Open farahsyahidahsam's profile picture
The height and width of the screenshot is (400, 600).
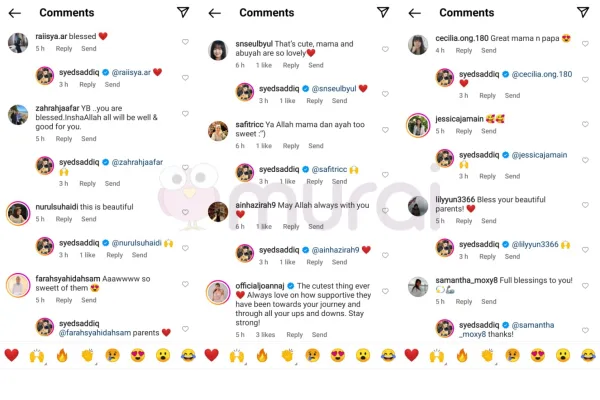pyautogui.click(x=18, y=286)
